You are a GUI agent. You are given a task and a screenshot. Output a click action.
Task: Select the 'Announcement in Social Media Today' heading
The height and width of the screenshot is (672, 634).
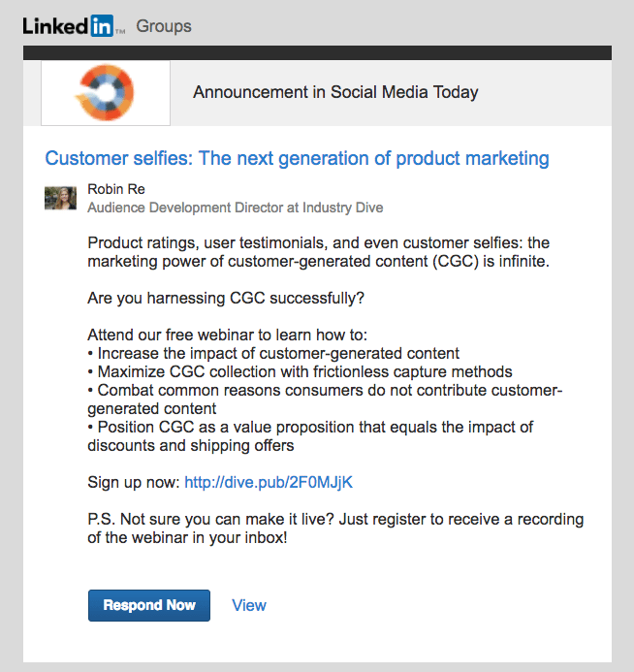point(335,93)
